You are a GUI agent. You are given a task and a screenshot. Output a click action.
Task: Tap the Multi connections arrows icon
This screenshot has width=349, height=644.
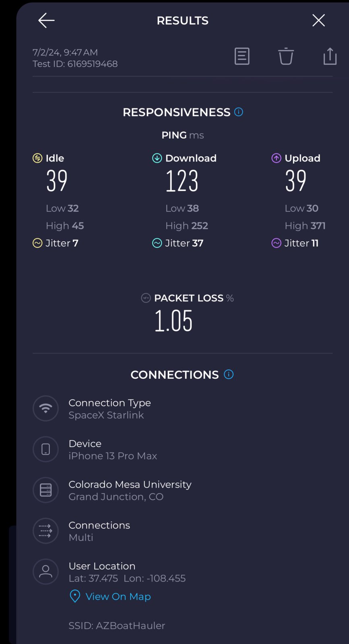45,531
